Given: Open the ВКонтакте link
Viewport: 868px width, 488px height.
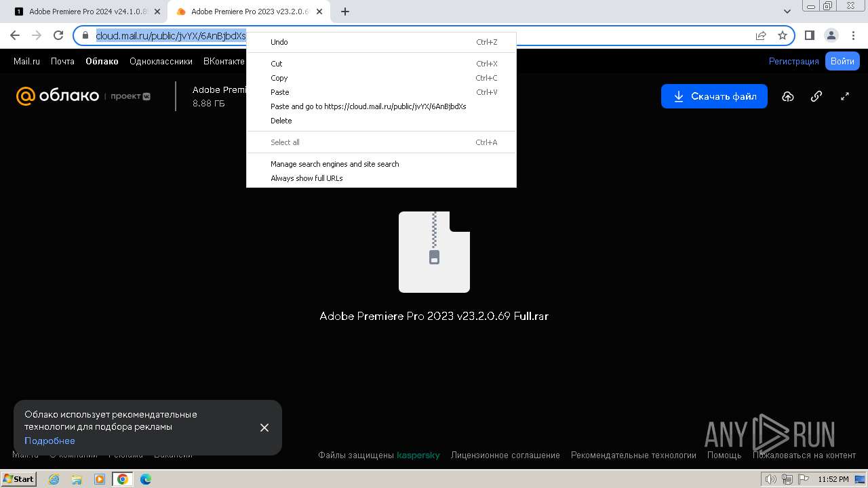Looking at the screenshot, I should point(224,61).
